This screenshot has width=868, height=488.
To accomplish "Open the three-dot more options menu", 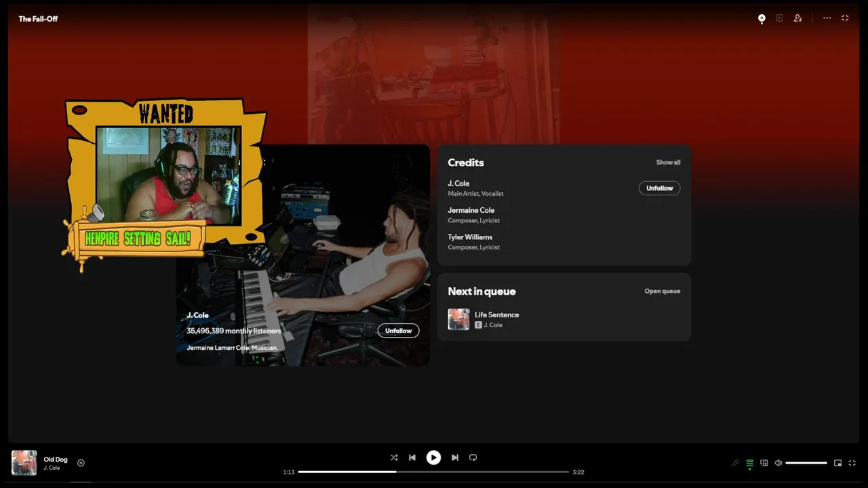I will tap(827, 18).
